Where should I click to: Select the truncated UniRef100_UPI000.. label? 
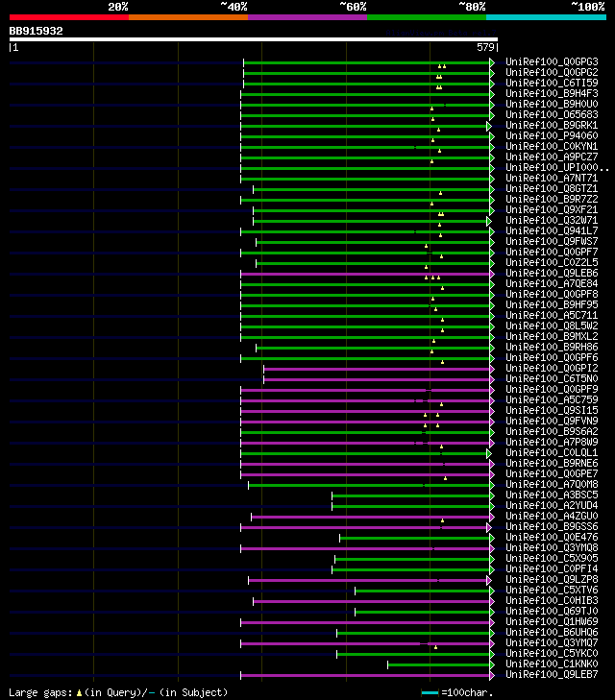click(557, 167)
